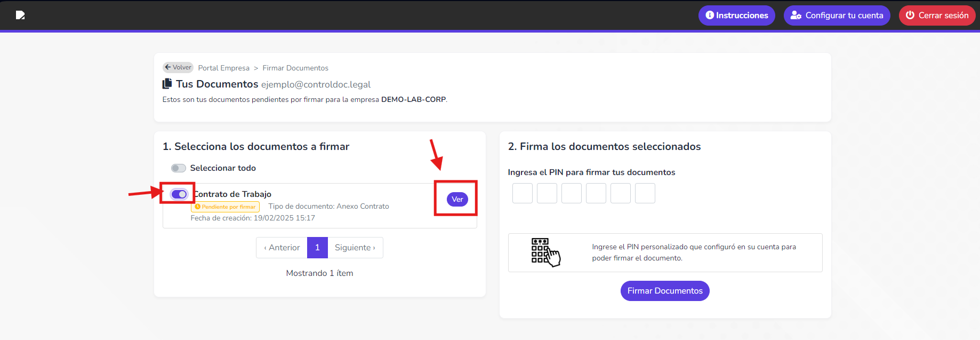Click the Firmar Documentos button
980x340 pixels.
pos(665,291)
